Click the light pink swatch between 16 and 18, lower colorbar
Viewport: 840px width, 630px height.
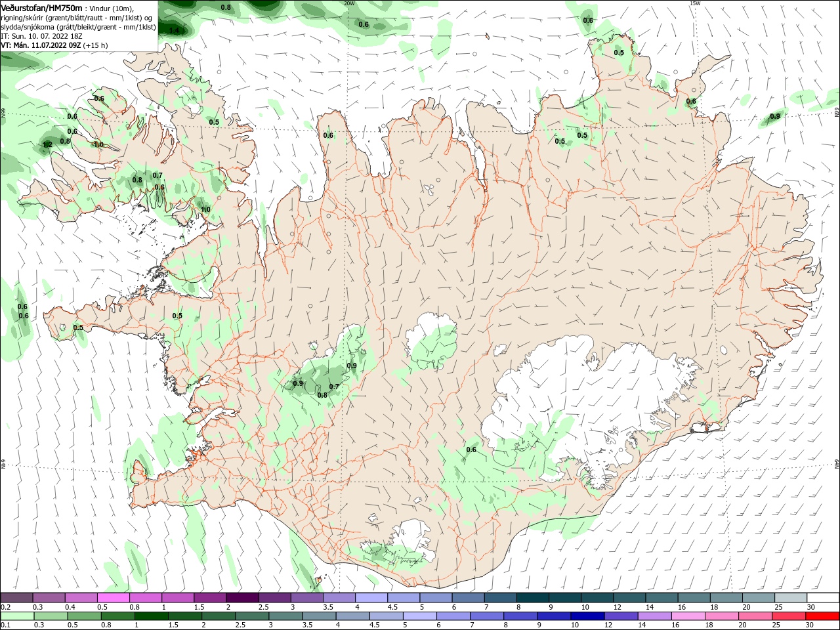click(x=689, y=616)
